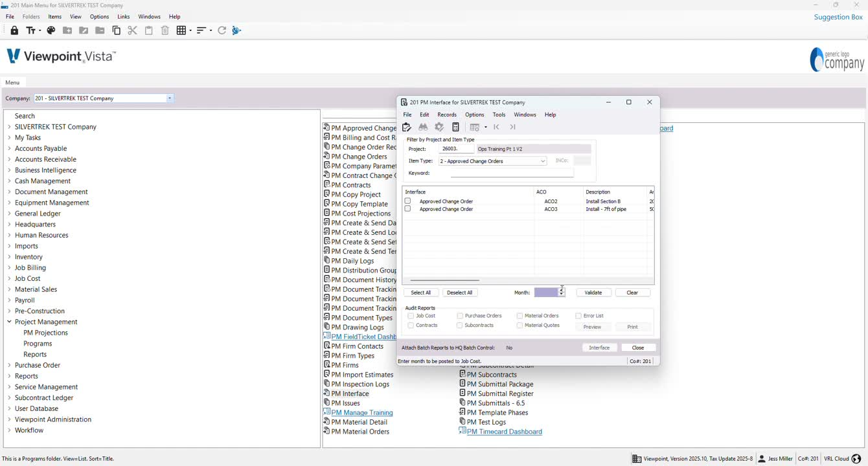Click the VRL Cloud status bar icon
Viewport: 868px width, 466px height.
click(x=856, y=459)
